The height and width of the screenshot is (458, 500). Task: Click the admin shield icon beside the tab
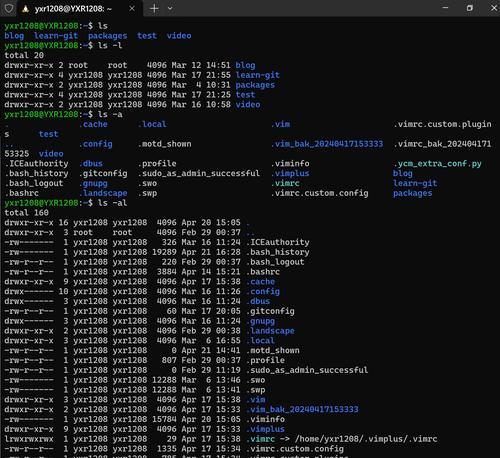click(x=8, y=8)
